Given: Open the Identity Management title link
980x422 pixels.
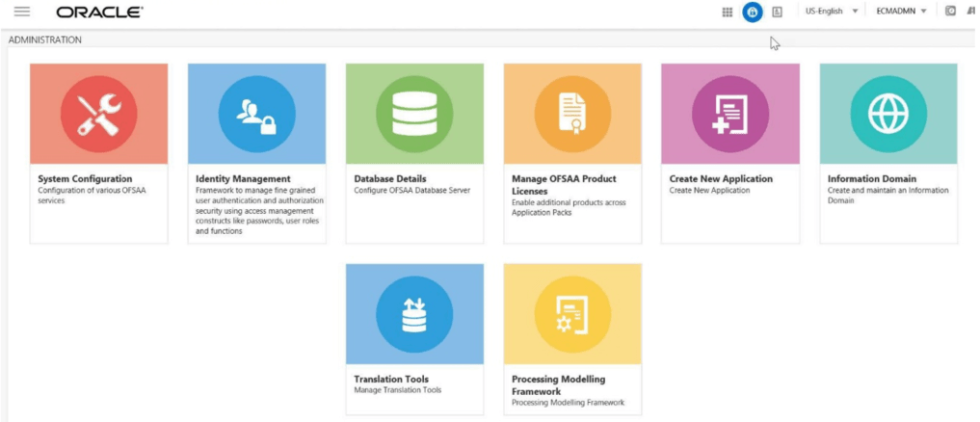Looking at the screenshot, I should tap(243, 179).
